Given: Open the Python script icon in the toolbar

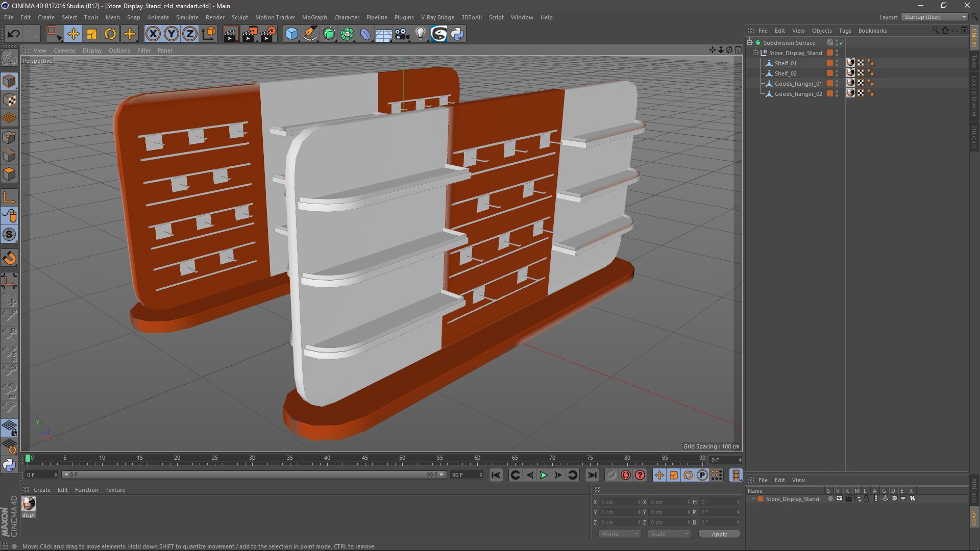Looking at the screenshot, I should click(457, 34).
